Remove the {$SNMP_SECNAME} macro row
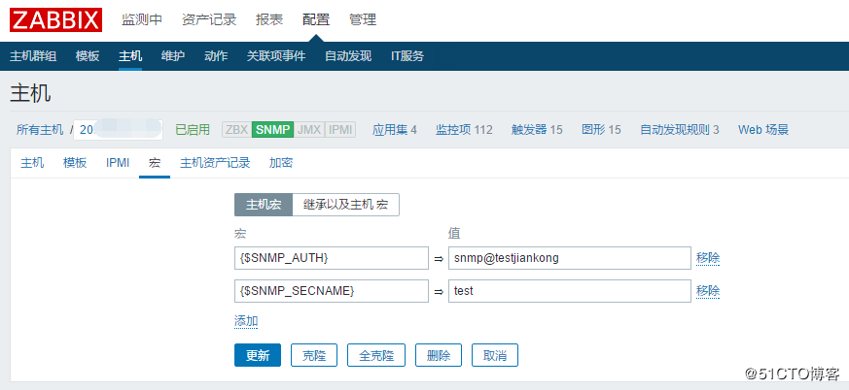The width and height of the screenshot is (849, 390). click(708, 291)
